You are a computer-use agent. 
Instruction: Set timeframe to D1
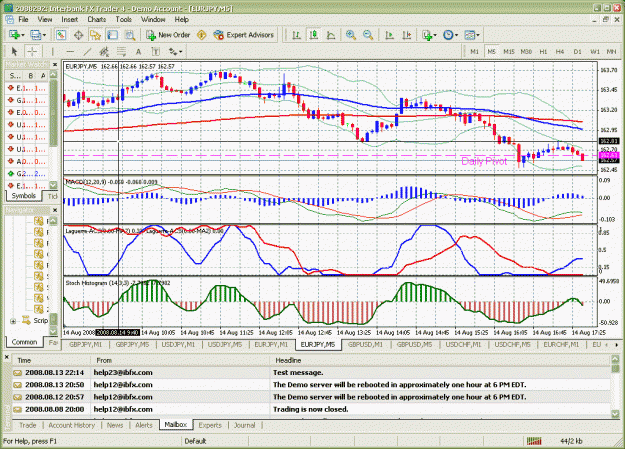click(x=577, y=51)
